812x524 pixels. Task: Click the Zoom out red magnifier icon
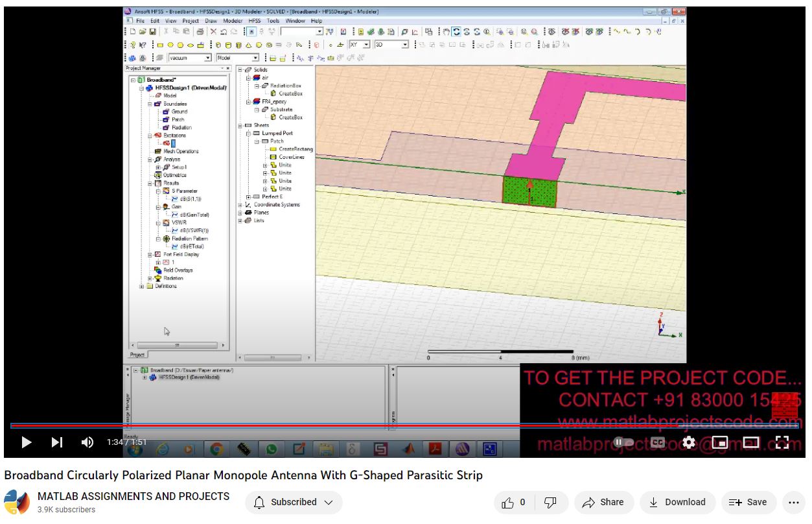coord(535,32)
